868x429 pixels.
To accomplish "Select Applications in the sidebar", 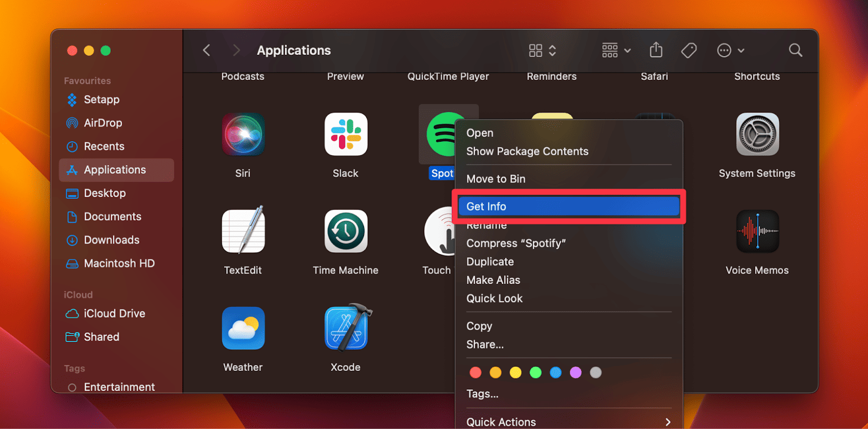I will [116, 170].
